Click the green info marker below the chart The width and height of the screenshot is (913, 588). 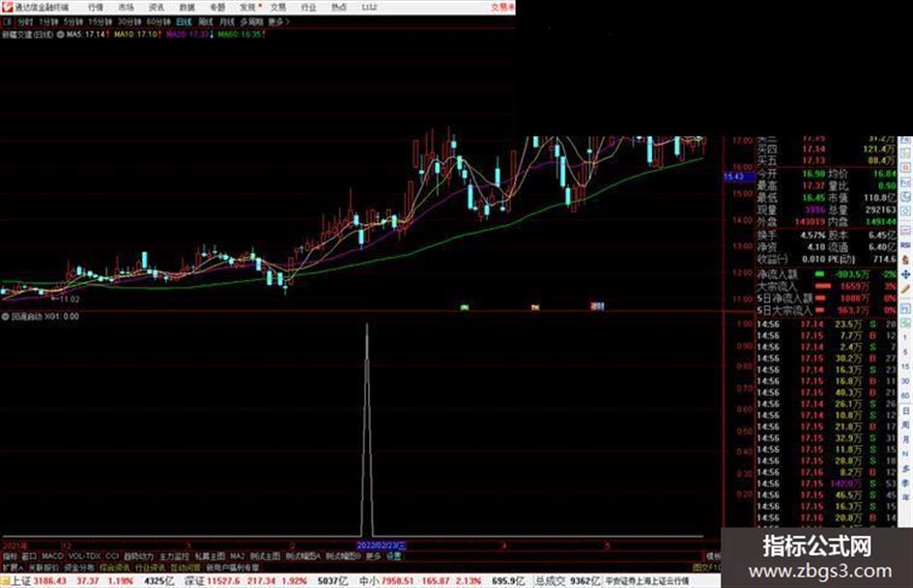coord(465,306)
